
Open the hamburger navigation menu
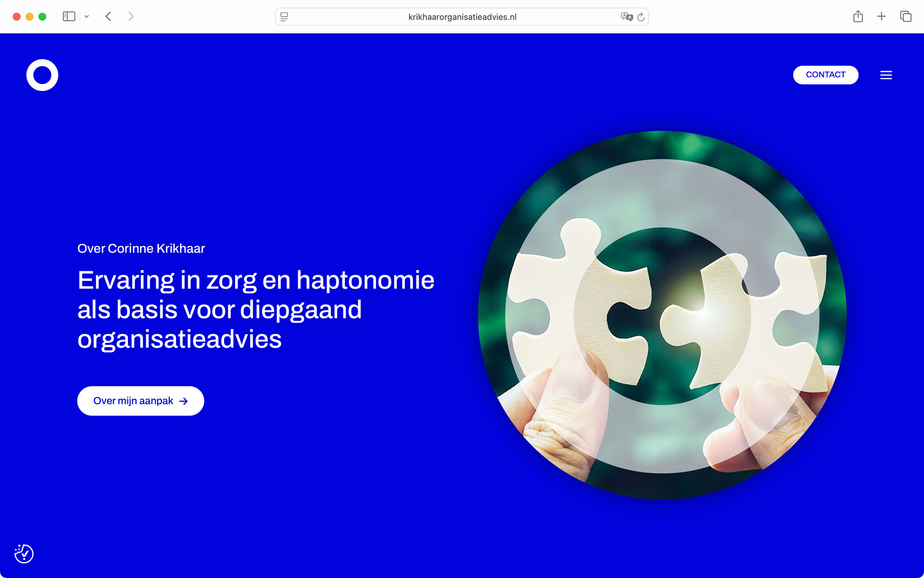pyautogui.click(x=886, y=75)
